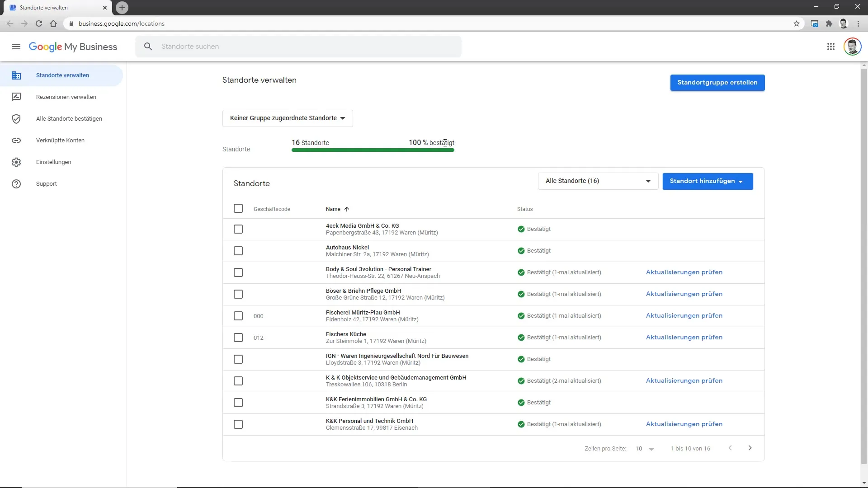Click the Support question mark icon
This screenshot has height=488, width=868.
click(x=16, y=184)
